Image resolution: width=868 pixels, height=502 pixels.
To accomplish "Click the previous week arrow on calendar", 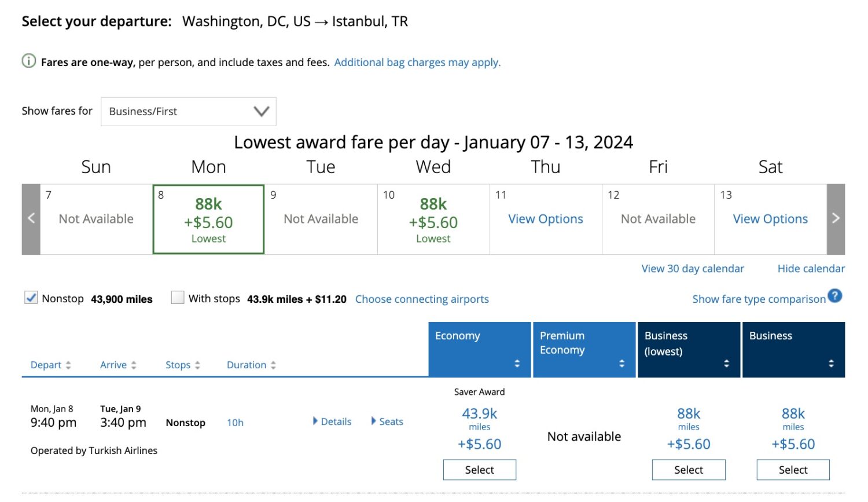I will point(31,219).
